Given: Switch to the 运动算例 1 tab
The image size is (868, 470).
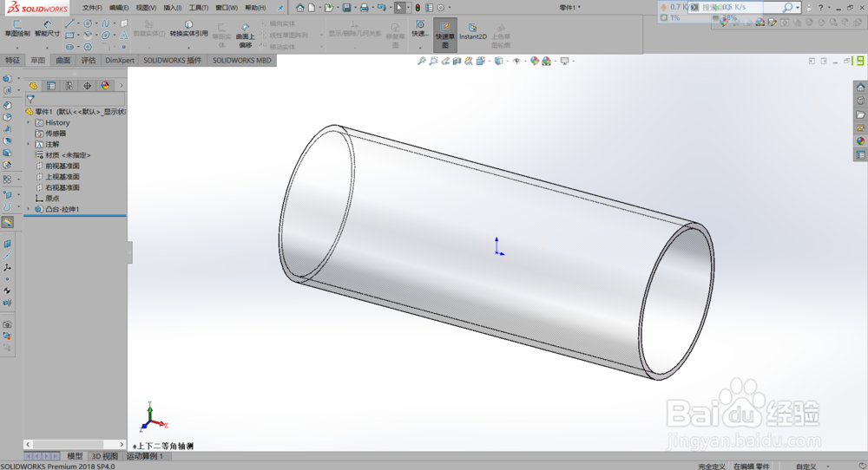Looking at the screenshot, I should click(145, 456).
